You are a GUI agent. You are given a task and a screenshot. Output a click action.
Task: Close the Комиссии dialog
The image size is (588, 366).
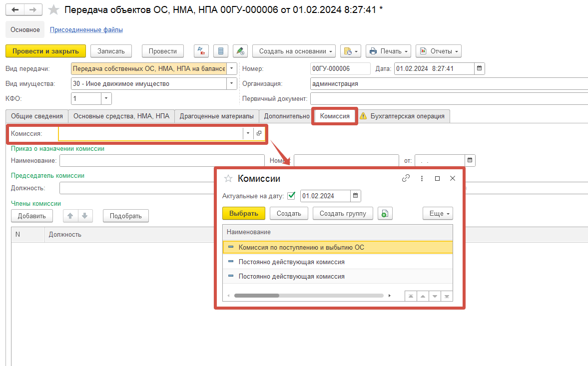pyautogui.click(x=453, y=179)
